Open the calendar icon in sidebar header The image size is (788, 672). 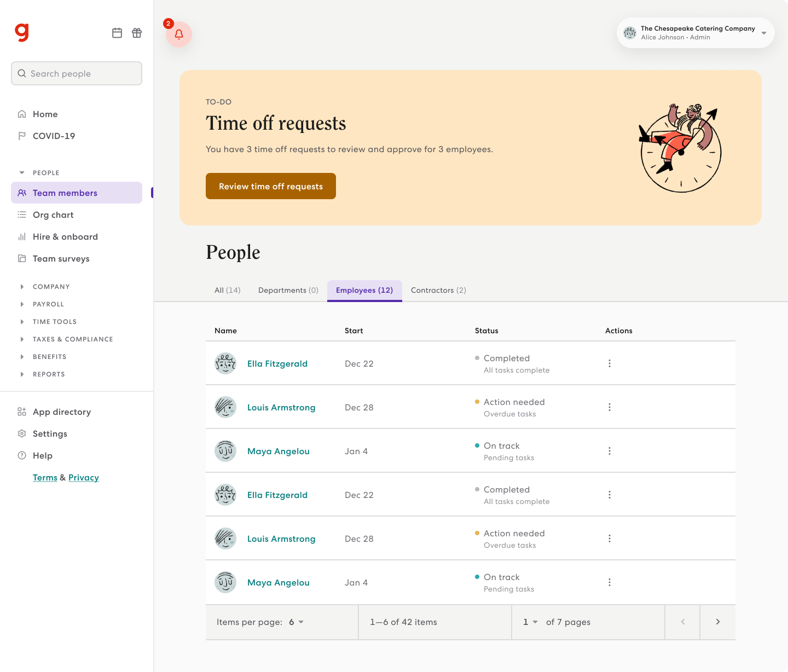[117, 33]
